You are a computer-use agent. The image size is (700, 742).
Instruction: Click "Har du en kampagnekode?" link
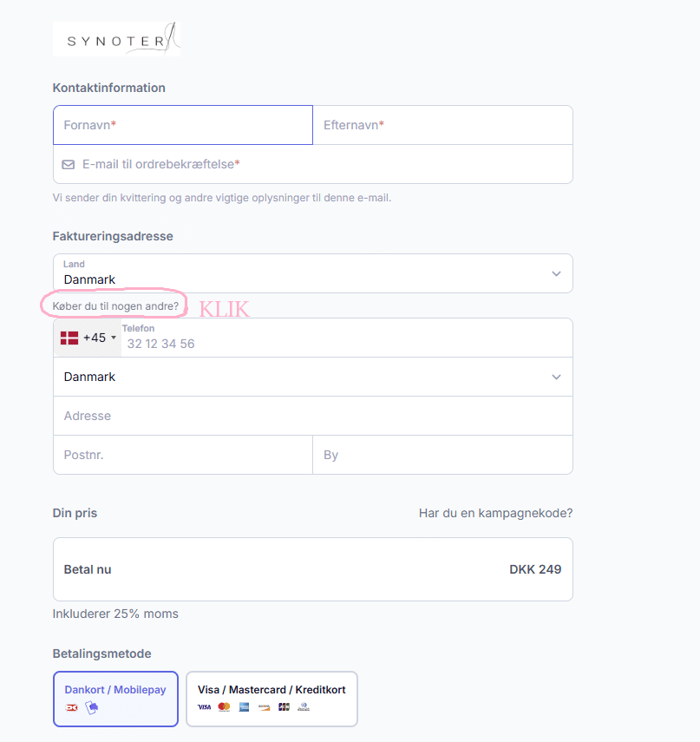coord(495,513)
